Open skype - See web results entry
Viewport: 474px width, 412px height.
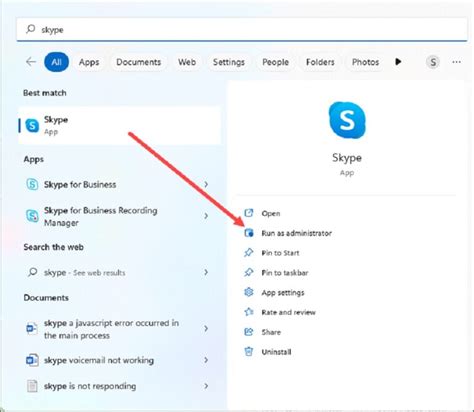click(119, 272)
